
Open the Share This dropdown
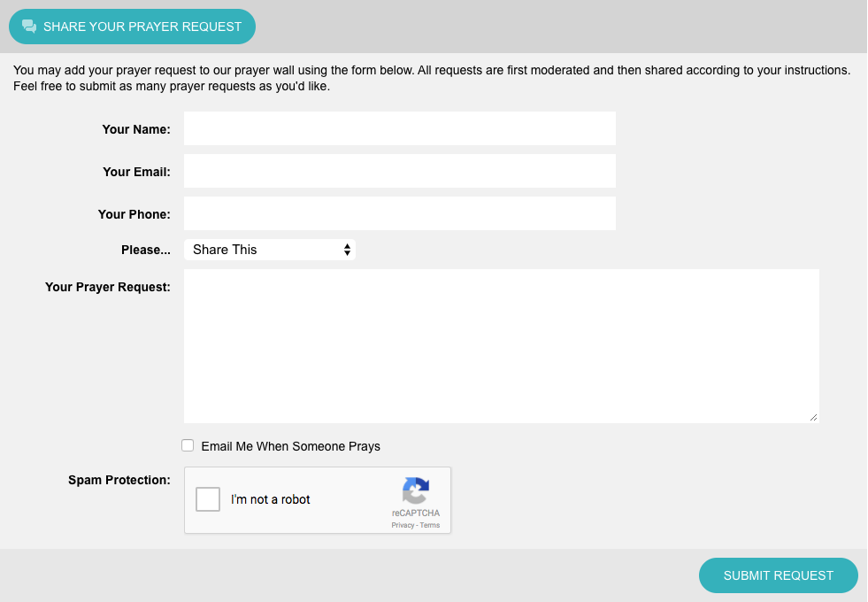270,250
